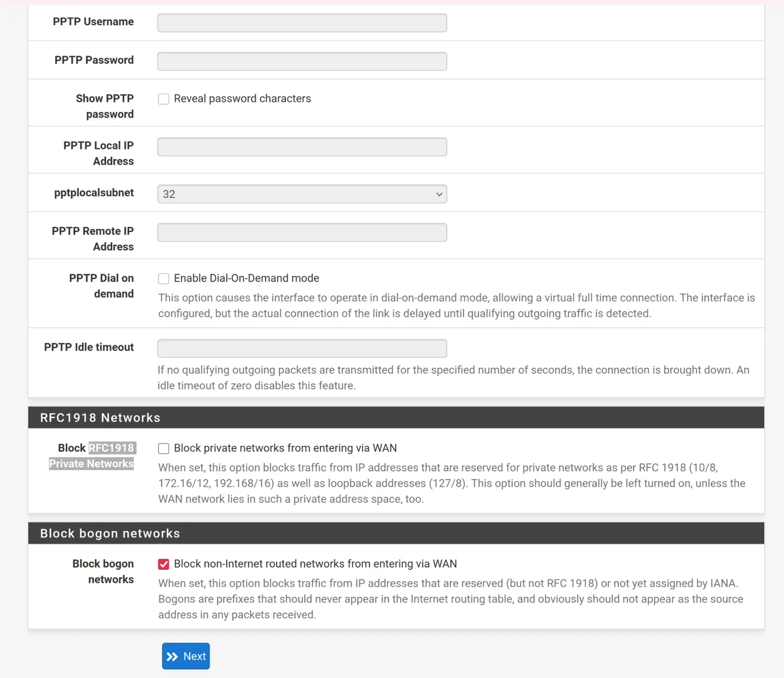Select the PPTP Local IP Address field
This screenshot has height=678, width=784.
[x=301, y=147]
